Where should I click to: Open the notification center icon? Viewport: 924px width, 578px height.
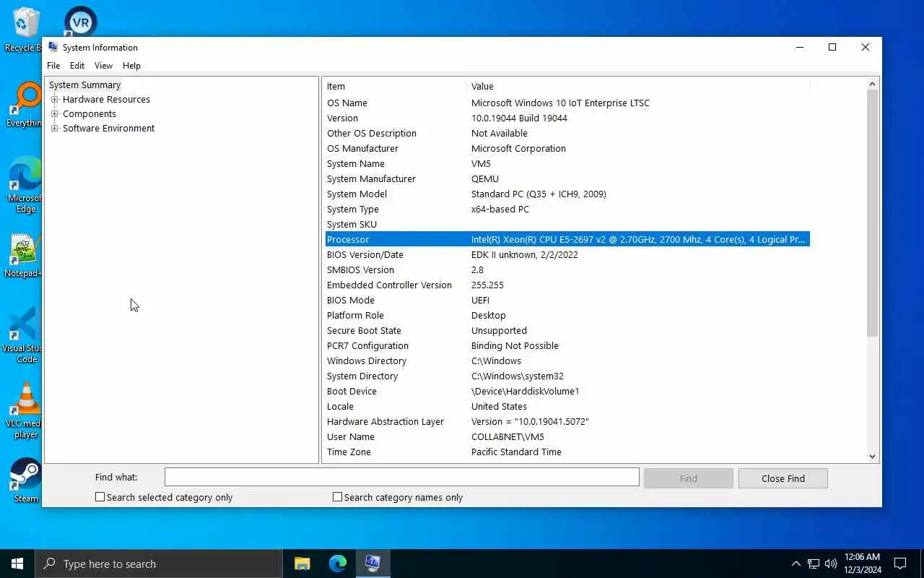click(900, 564)
